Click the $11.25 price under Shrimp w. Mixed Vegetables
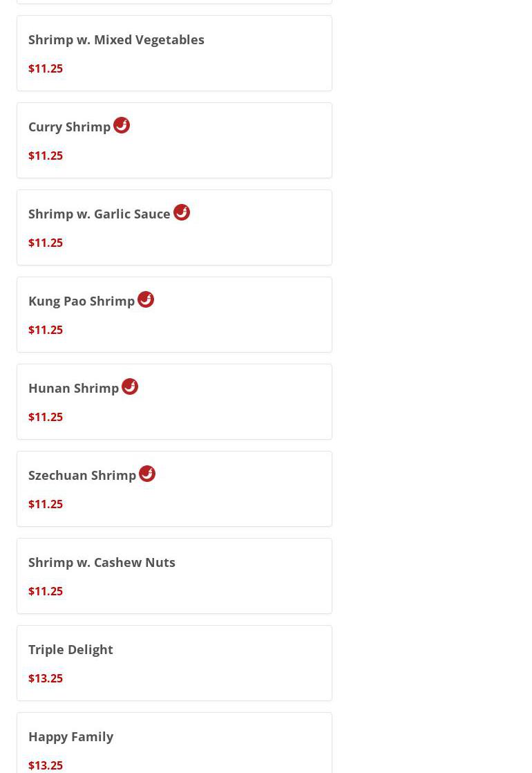Viewport: 532px width, 773px height. [46, 68]
